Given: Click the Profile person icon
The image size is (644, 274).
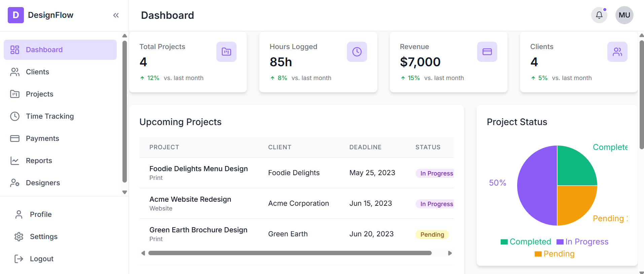Looking at the screenshot, I should [x=19, y=214].
